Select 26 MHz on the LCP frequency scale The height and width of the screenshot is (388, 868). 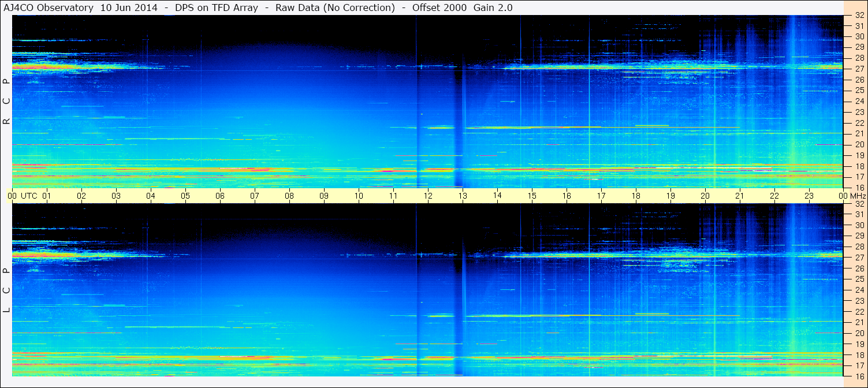pyautogui.click(x=859, y=268)
